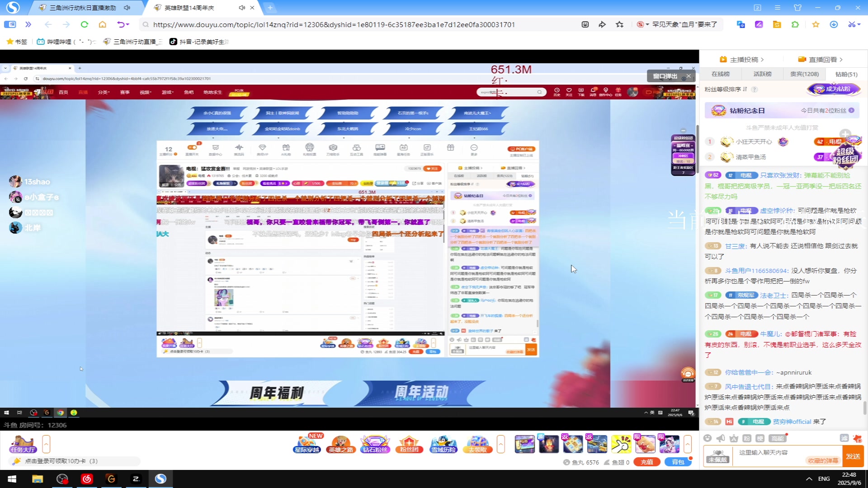The image size is (868, 488).
Task: Open the 超级粉丝团 super fan club badge
Action: click(845, 155)
